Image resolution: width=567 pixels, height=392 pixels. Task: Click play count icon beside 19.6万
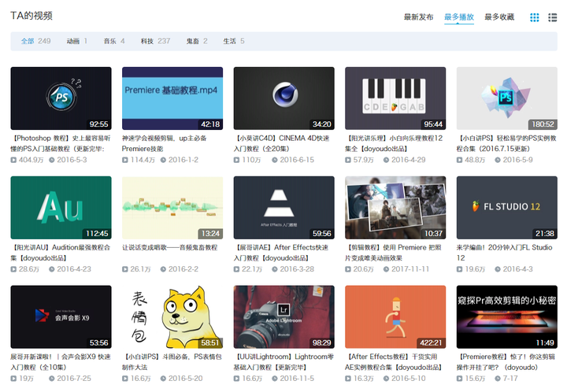(460, 269)
